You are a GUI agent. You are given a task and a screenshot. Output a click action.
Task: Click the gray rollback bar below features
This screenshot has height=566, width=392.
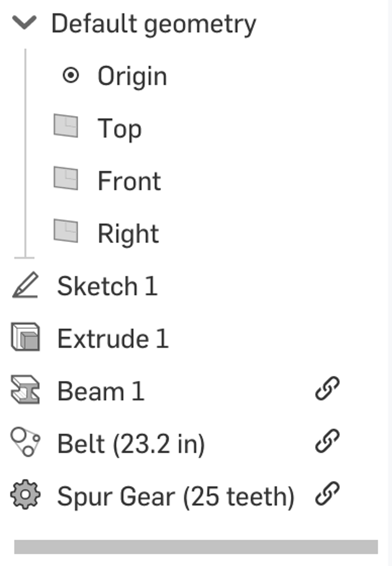[x=196, y=547]
